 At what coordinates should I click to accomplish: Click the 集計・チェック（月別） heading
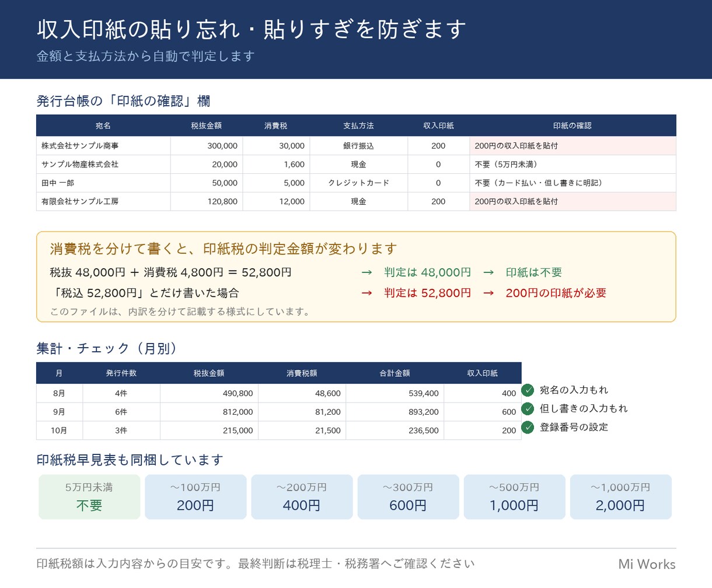[x=106, y=348]
